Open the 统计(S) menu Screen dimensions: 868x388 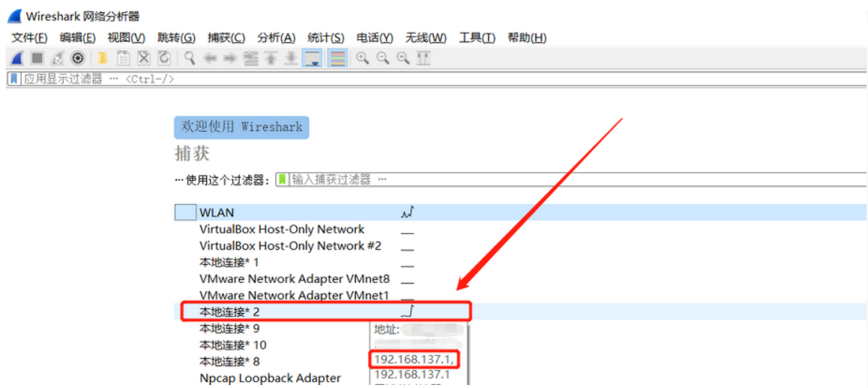(x=326, y=38)
